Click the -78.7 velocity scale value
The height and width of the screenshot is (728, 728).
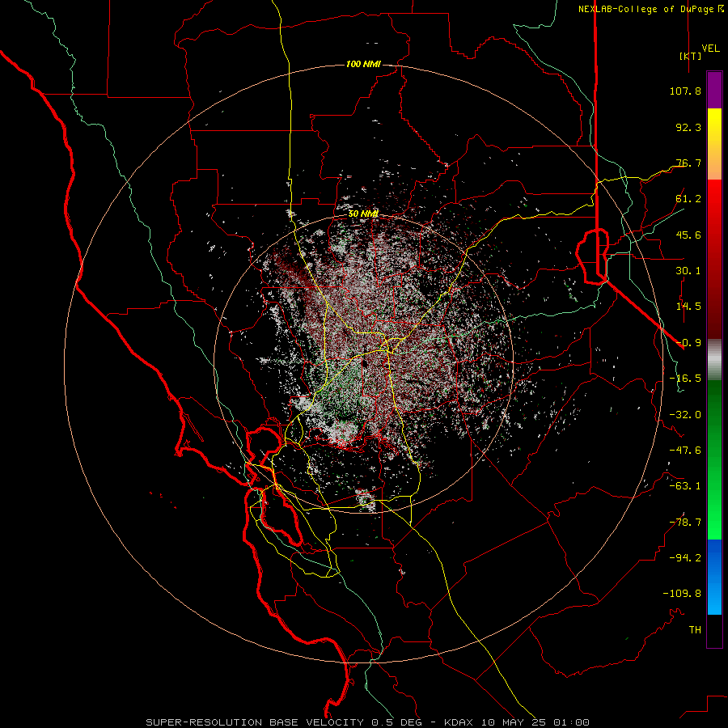coord(685,523)
